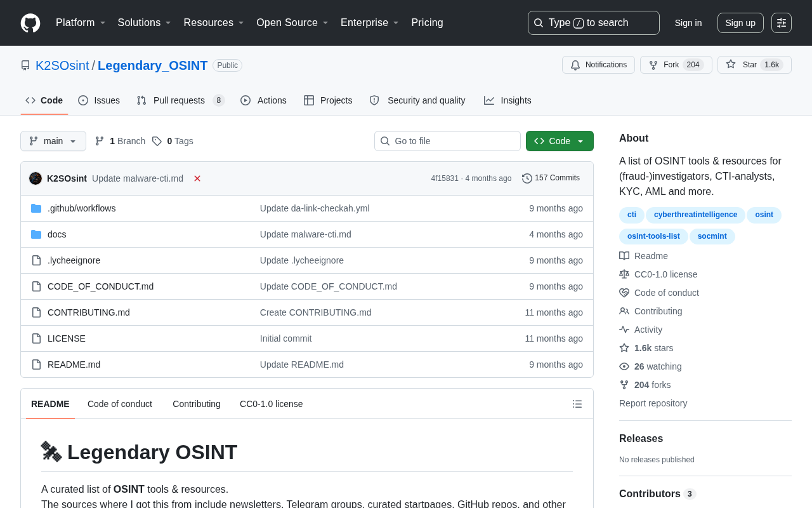Click the socmint topic tag
812x508 pixels.
pos(712,236)
